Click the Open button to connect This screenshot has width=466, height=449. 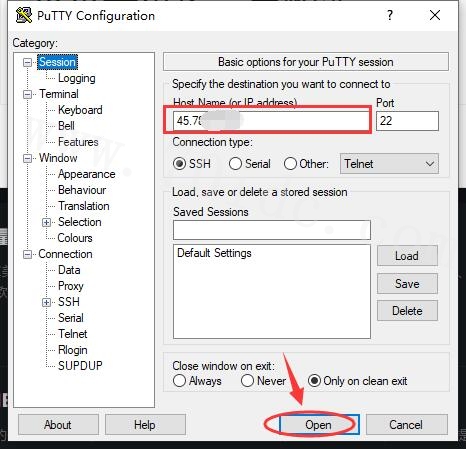tap(319, 425)
